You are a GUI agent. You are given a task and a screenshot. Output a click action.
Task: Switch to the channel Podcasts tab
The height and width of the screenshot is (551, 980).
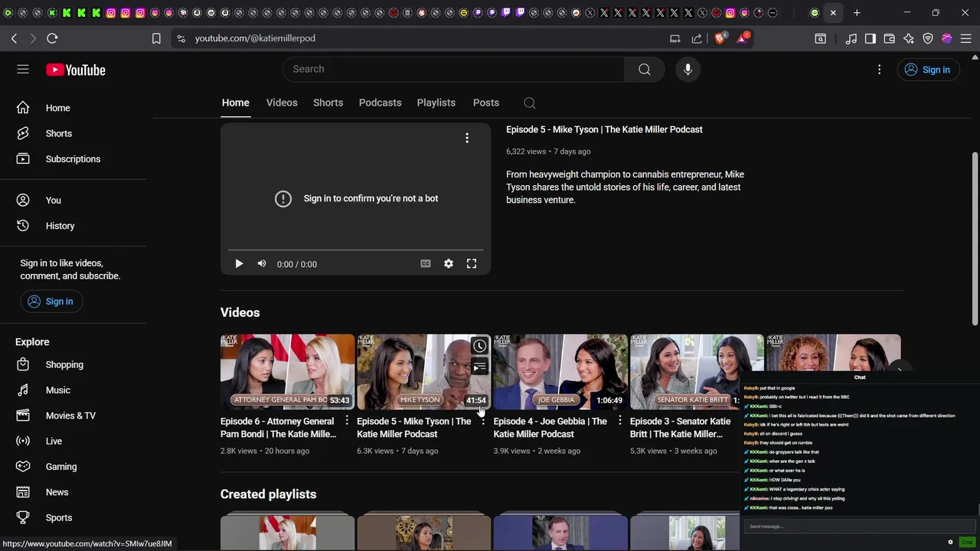[380, 103]
